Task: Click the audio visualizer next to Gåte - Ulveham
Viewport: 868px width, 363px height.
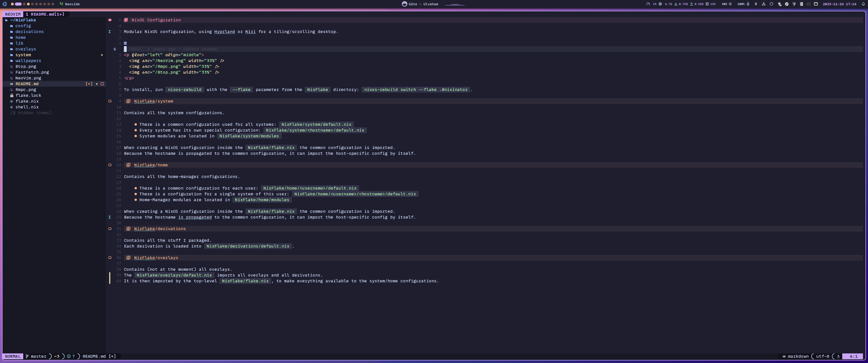Action: coord(454,4)
